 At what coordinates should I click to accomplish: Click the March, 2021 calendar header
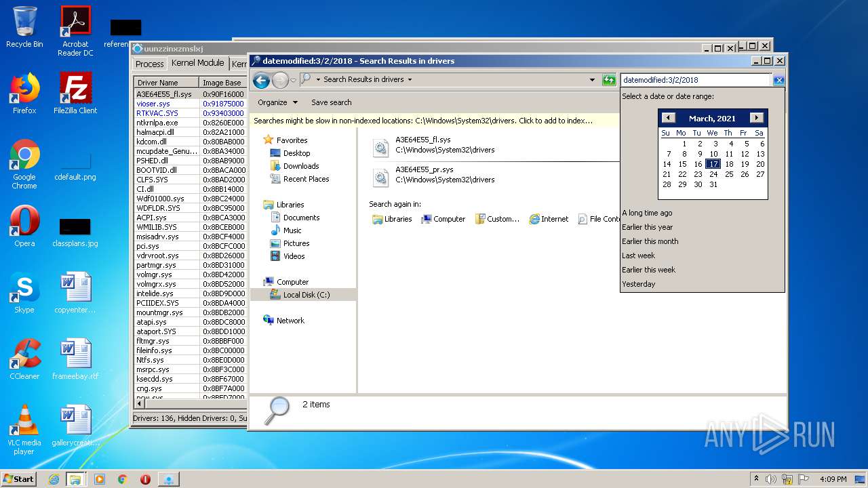712,119
